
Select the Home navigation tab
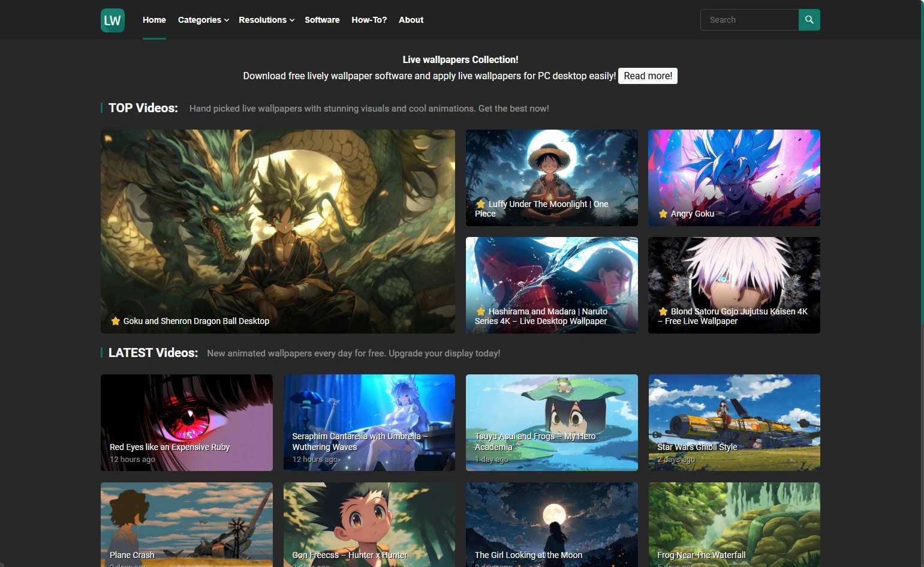[154, 20]
